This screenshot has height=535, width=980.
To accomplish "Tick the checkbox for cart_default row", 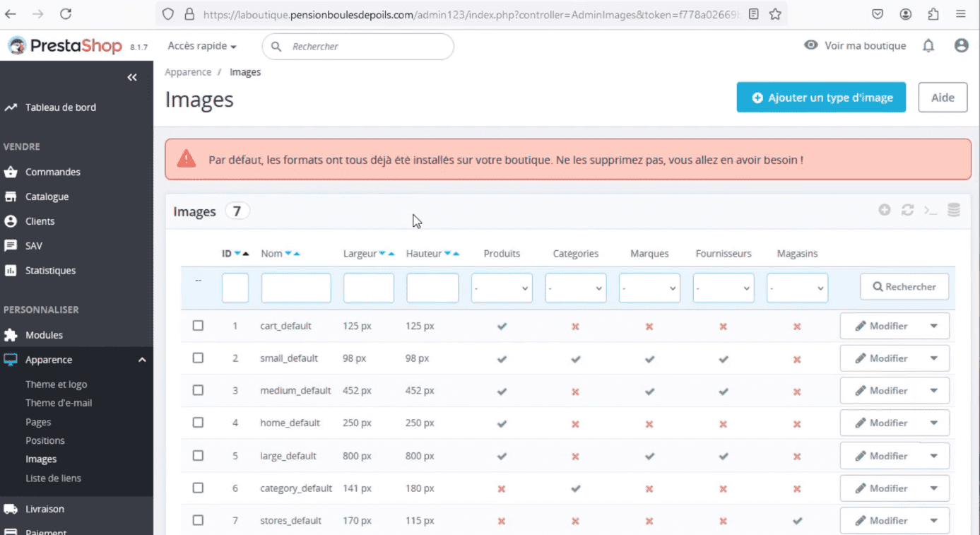I will coord(198,326).
